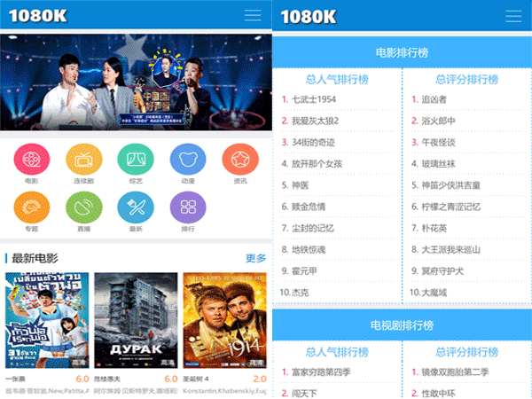Open the 最新 latest releases icon
Image resolution: width=532 pixels, height=399 pixels.
pos(136,207)
